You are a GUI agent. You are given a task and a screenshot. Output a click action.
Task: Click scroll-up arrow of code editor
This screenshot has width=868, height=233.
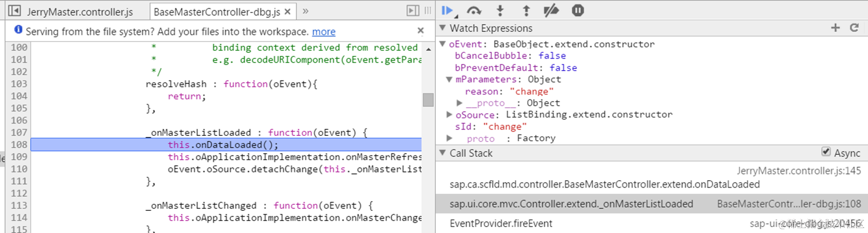[428, 49]
